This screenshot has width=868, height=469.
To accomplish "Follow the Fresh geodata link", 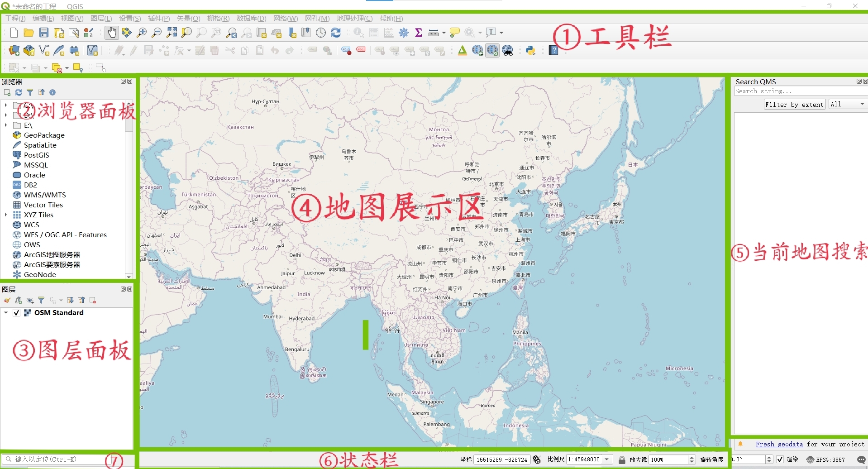I will pyautogui.click(x=779, y=445).
